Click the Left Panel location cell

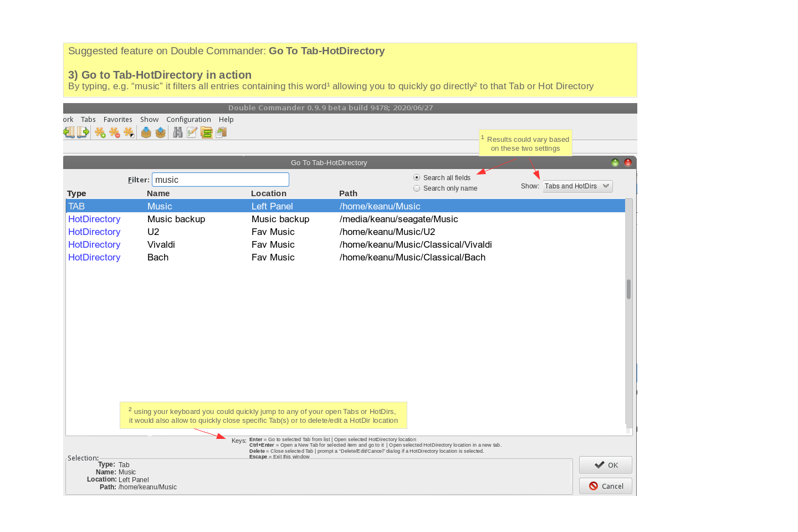(x=272, y=206)
